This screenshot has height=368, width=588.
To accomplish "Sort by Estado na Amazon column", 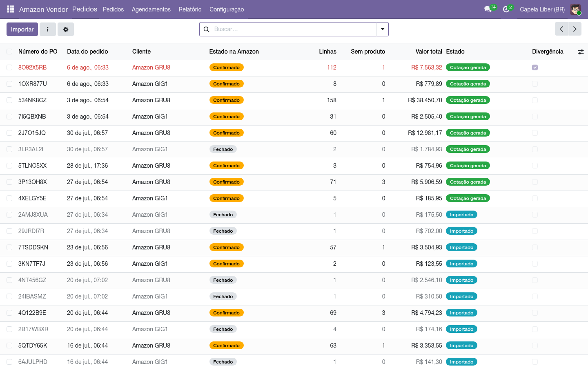I will (234, 52).
